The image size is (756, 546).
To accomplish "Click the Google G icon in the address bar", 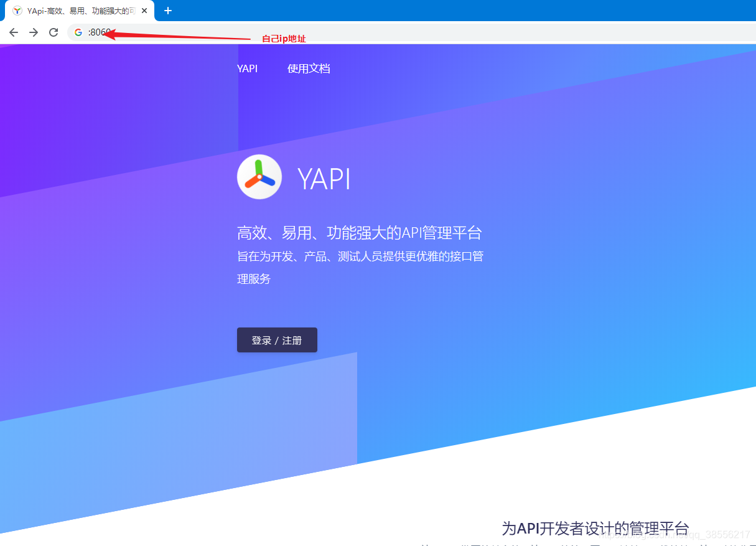I will tap(77, 32).
